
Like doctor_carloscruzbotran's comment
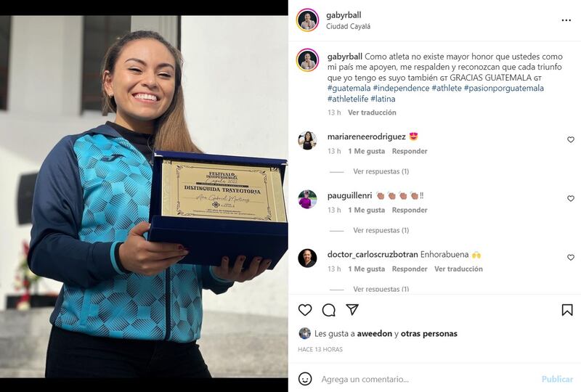tap(571, 258)
